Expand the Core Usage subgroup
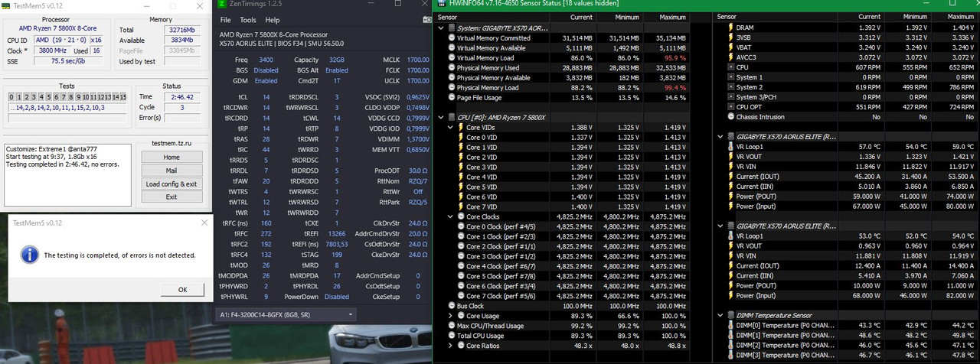Image resolution: width=980 pixels, height=364 pixels. 451,316
